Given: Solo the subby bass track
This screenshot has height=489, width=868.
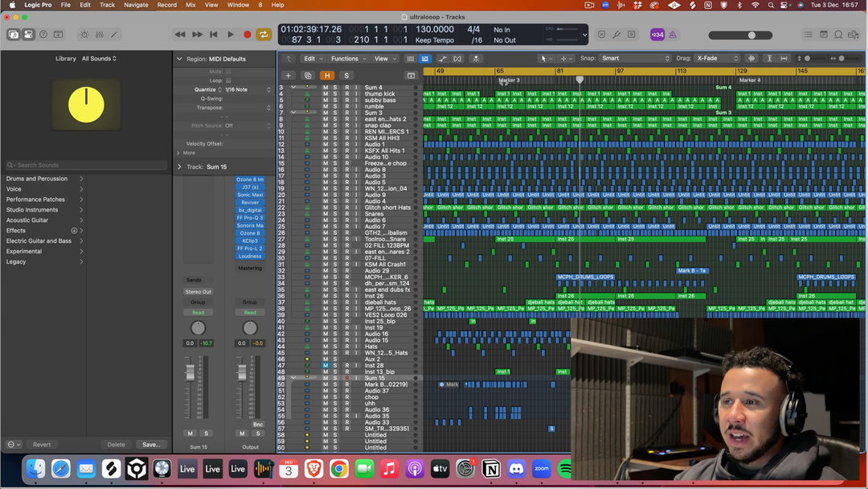Looking at the screenshot, I should tap(336, 101).
